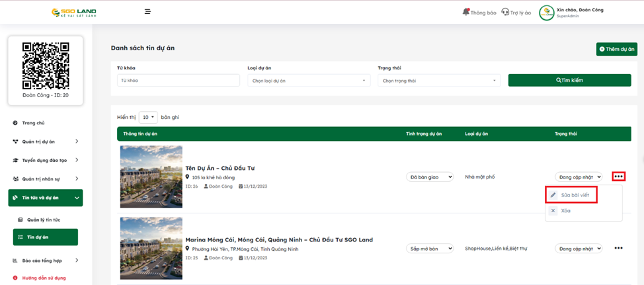Open Trợ lý ảo virtual assistant
This screenshot has width=644, height=285.
516,13
